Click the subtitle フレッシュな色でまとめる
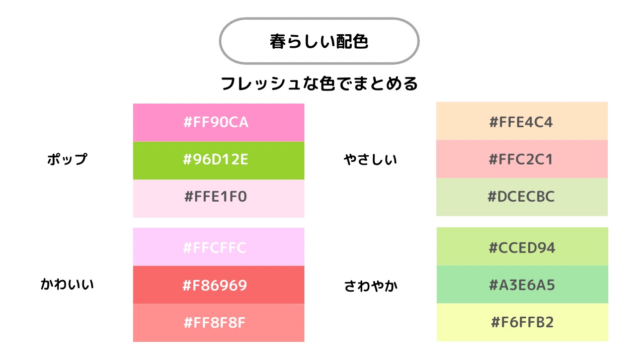This screenshot has width=644, height=362. pyautogui.click(x=319, y=83)
